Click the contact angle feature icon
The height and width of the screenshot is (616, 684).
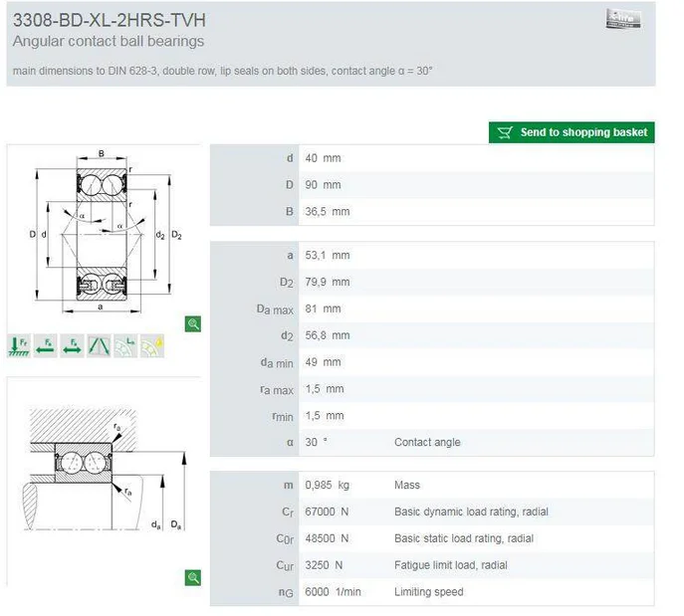click(x=100, y=345)
